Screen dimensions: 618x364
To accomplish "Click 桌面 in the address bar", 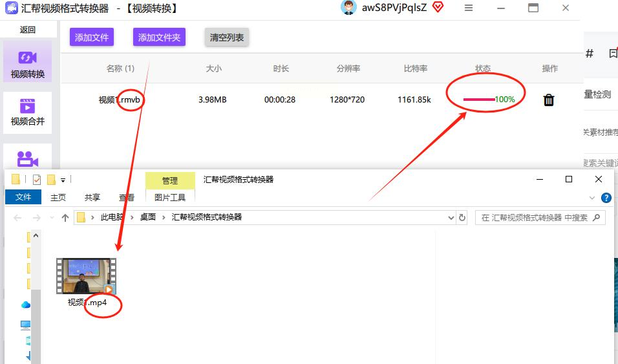I will pyautogui.click(x=148, y=217).
